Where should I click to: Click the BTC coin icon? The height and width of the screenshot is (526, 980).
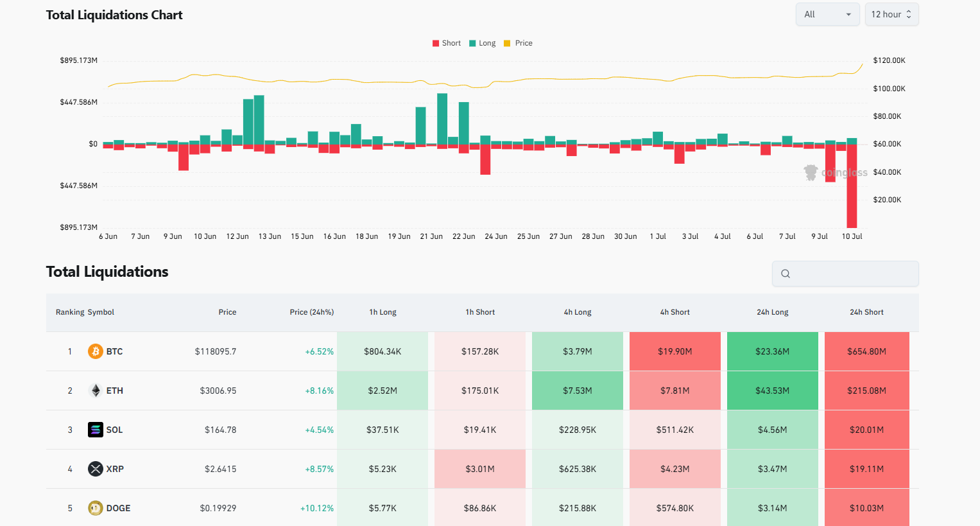coord(96,351)
